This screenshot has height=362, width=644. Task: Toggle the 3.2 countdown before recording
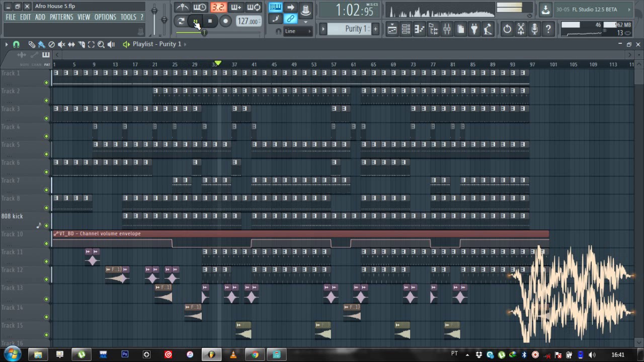coord(218,7)
